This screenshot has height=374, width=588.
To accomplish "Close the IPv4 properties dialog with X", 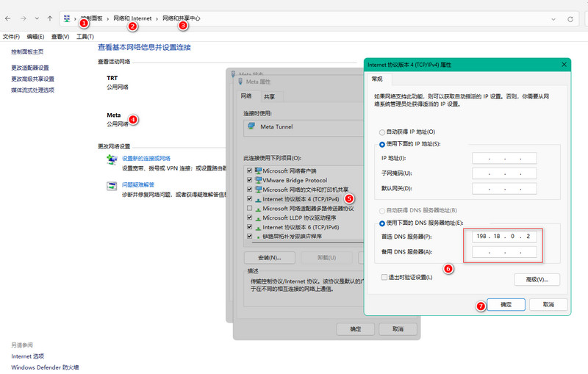I will [562, 65].
